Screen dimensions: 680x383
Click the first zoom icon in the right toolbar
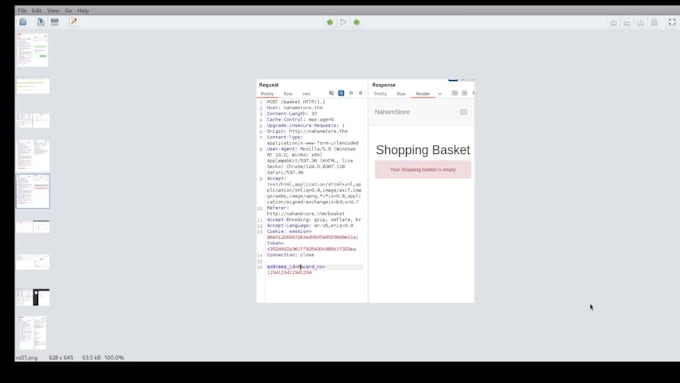(x=613, y=23)
